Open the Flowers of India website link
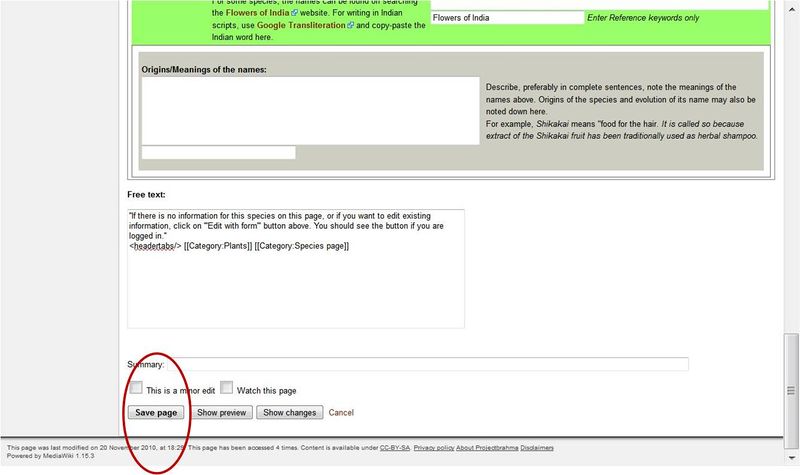This screenshot has height=475, width=800. [257, 13]
